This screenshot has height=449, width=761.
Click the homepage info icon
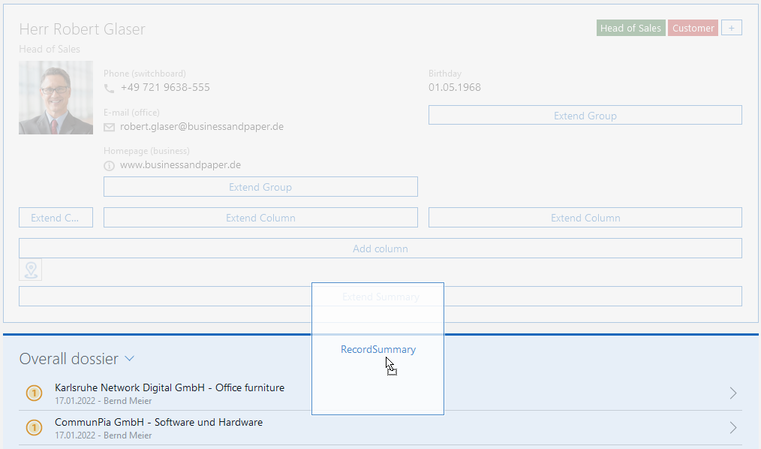point(110,165)
